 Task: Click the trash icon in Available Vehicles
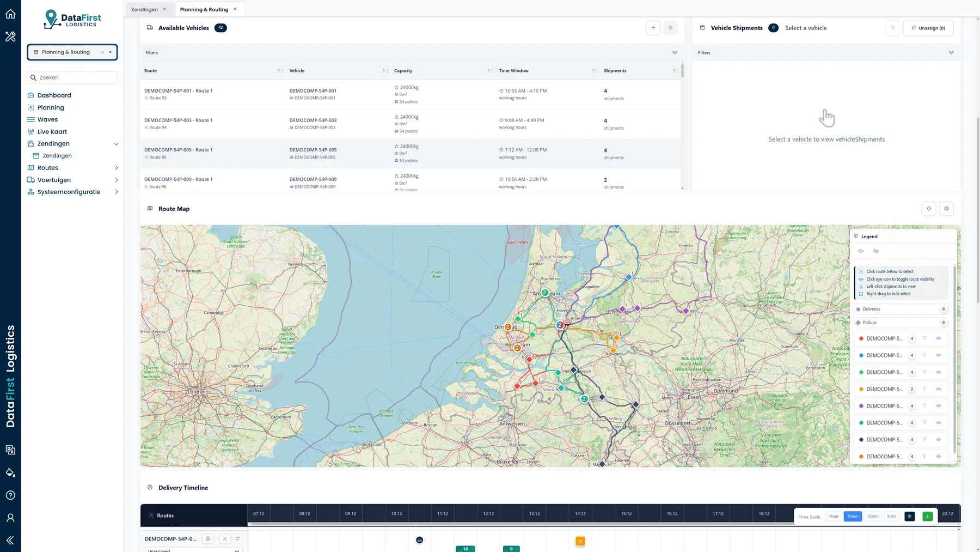click(670, 28)
